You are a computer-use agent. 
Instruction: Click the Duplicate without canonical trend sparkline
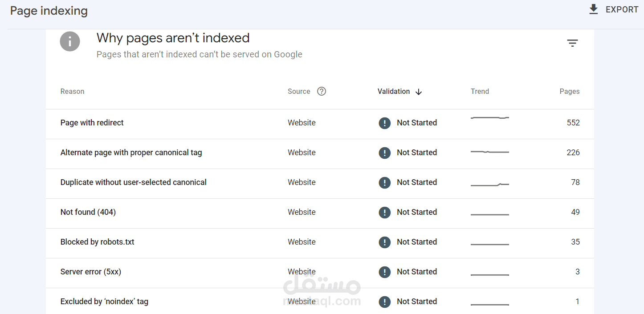click(x=489, y=184)
